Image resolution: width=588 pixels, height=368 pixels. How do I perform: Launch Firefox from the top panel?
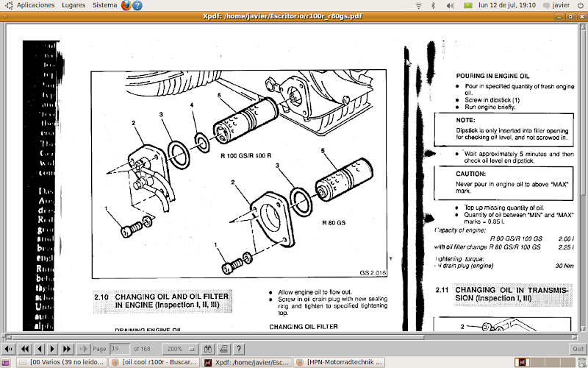pos(126,5)
